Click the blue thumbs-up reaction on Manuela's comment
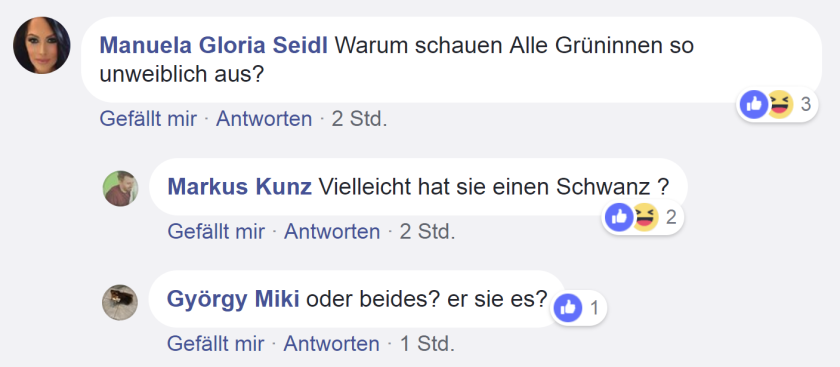 754,104
